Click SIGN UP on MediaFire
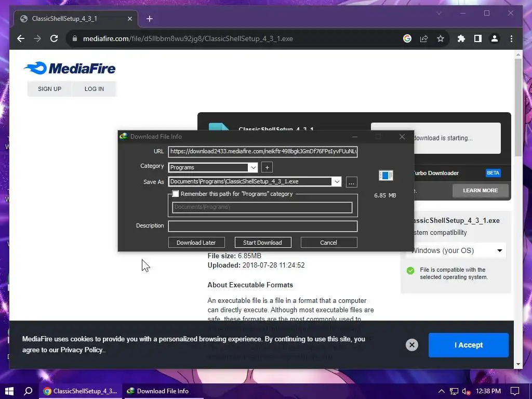 coord(49,89)
